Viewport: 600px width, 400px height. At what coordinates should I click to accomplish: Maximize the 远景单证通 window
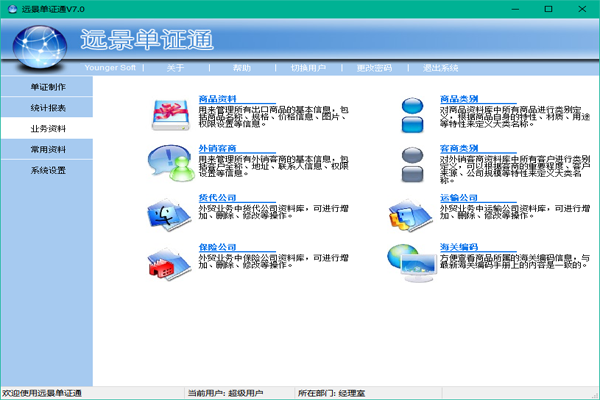point(548,9)
